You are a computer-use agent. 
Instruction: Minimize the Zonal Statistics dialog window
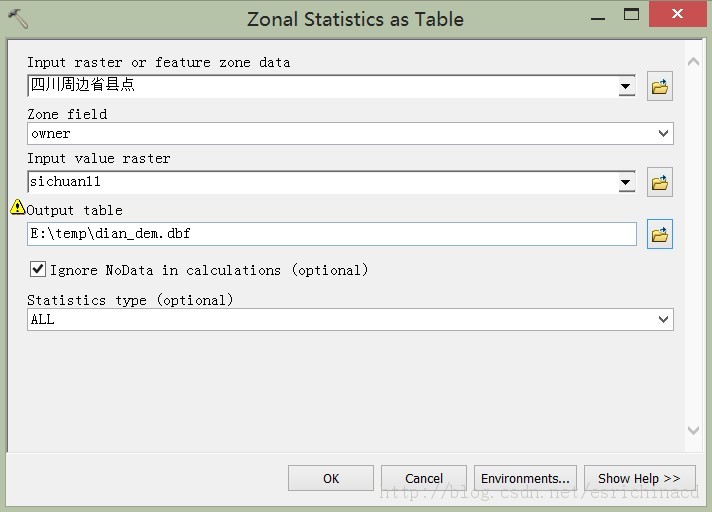[x=598, y=18]
